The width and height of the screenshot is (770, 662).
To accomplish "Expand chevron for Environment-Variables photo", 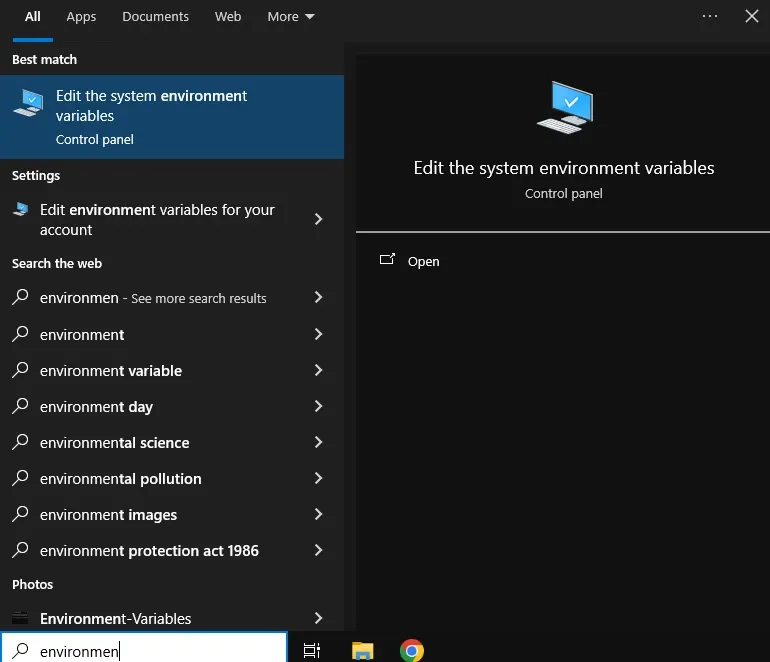I will coord(318,618).
